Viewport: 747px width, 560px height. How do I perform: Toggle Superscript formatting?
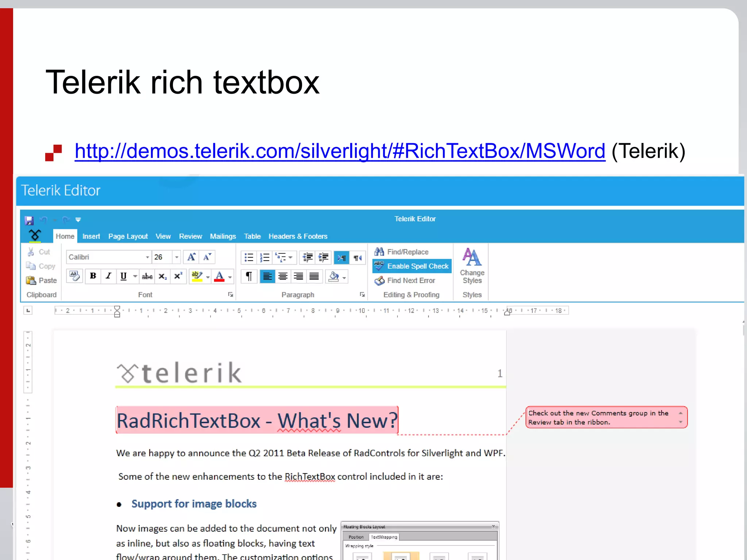point(178,276)
